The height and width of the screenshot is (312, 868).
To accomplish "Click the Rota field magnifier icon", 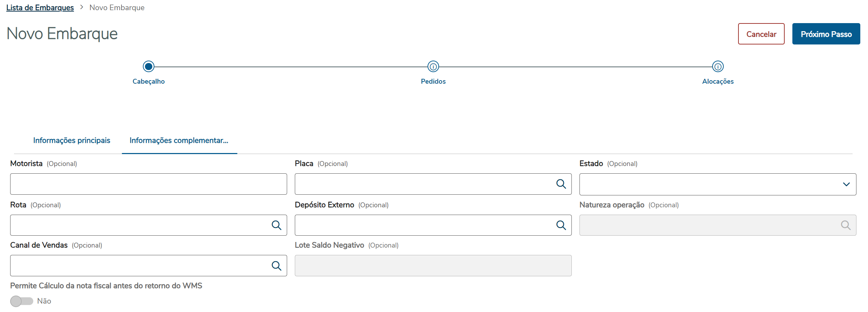I will [276, 225].
